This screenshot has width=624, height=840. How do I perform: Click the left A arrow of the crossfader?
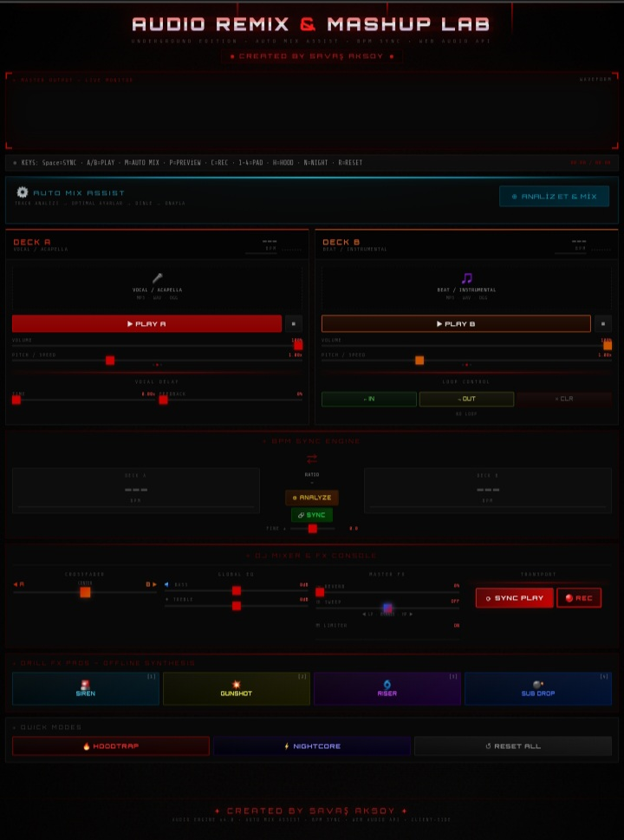[x=19, y=584]
